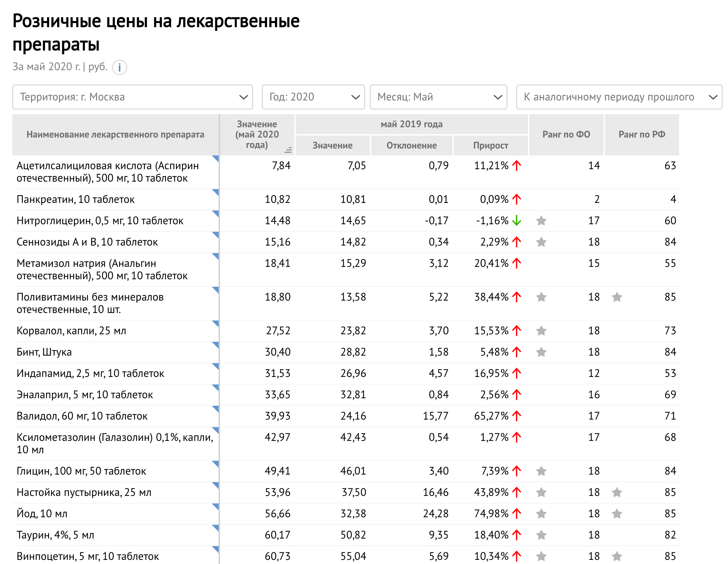Open the Территория: г. Москва dropdown
Screen dimensions: 728x564
(x=133, y=97)
